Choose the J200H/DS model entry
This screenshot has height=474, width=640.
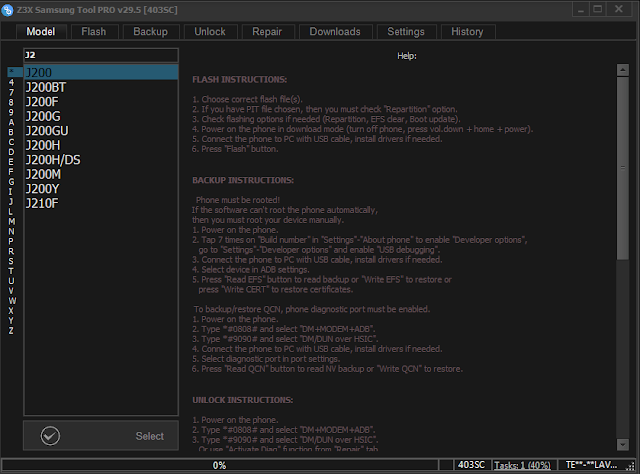pos(101,160)
